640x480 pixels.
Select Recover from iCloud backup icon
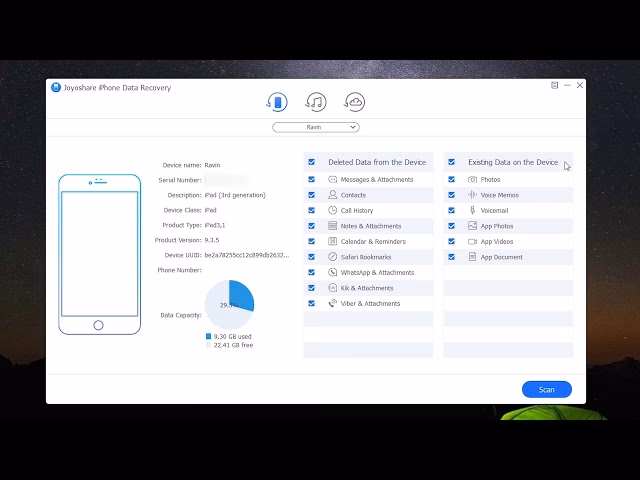pyautogui.click(x=354, y=102)
